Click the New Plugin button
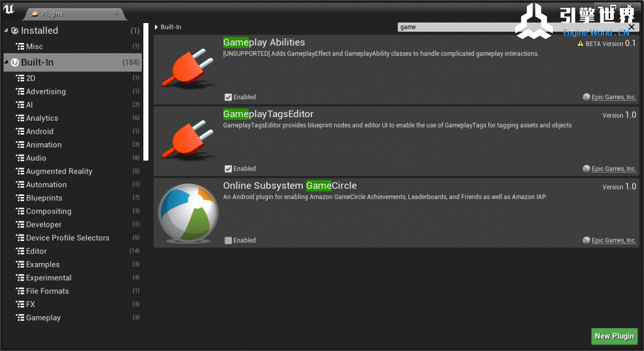The height and width of the screenshot is (351, 644). pyautogui.click(x=614, y=336)
